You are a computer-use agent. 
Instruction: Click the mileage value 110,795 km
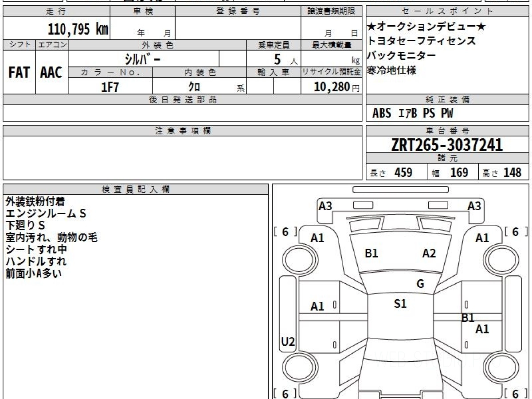coord(78,29)
